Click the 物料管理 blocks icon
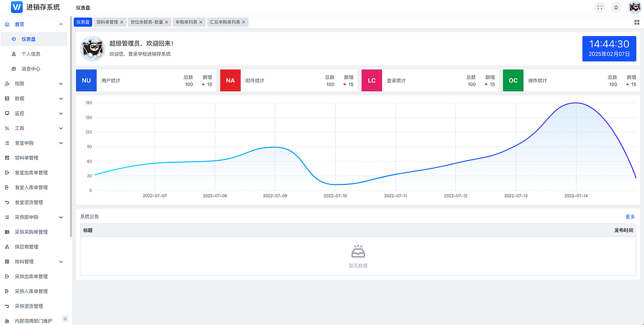This screenshot has height=325, width=644. pyautogui.click(x=7, y=262)
